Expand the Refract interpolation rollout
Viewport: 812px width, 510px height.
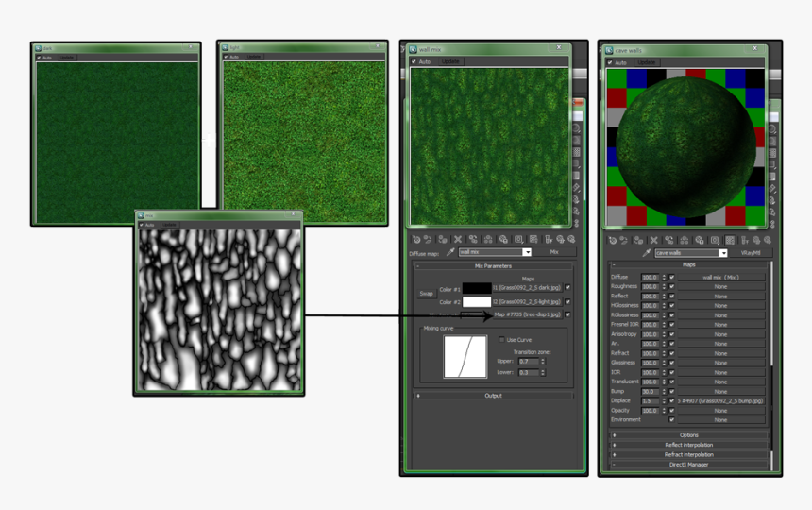coord(688,454)
